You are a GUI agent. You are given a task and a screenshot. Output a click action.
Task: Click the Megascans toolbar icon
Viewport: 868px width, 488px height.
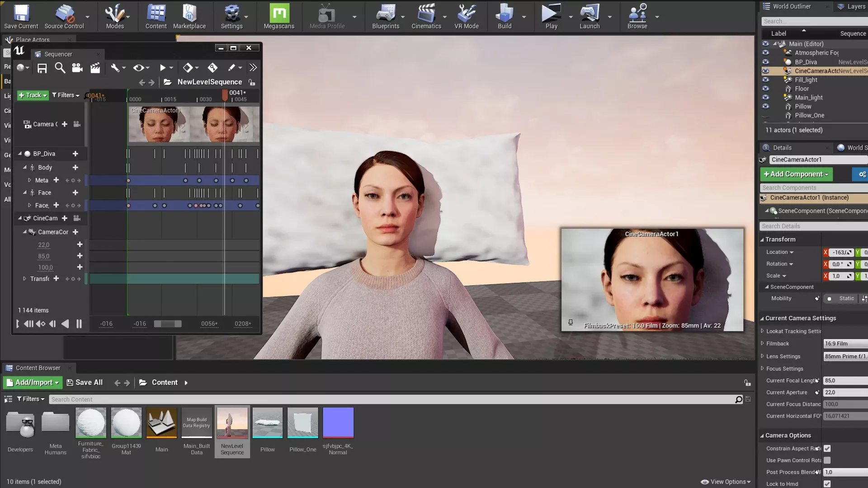[279, 14]
